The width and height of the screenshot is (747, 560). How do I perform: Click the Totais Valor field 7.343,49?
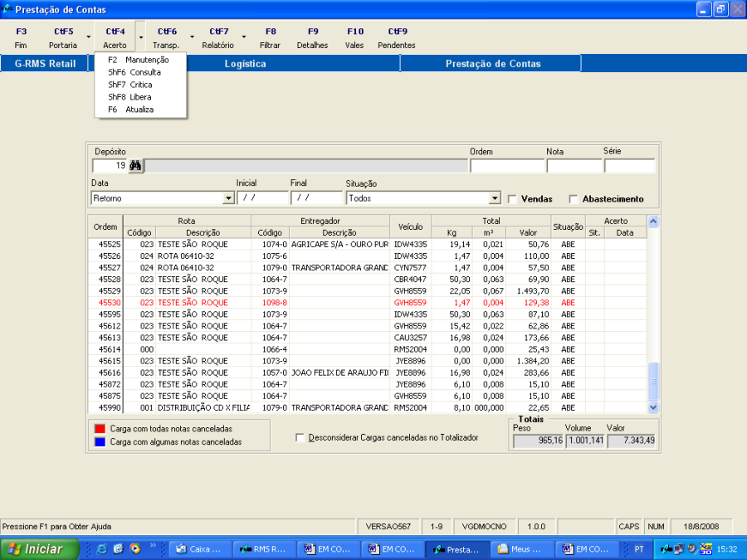632,441
